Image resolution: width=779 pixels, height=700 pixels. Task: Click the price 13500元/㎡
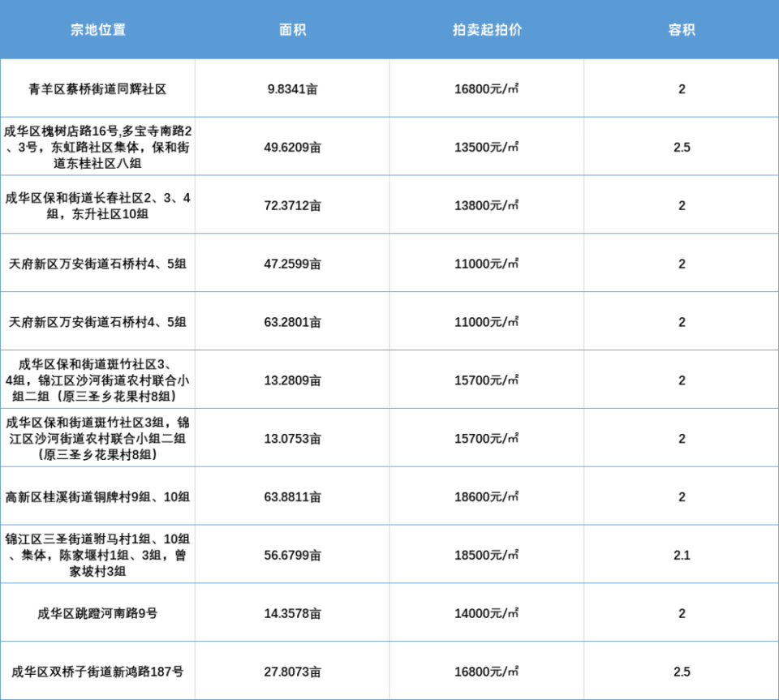pos(485,147)
